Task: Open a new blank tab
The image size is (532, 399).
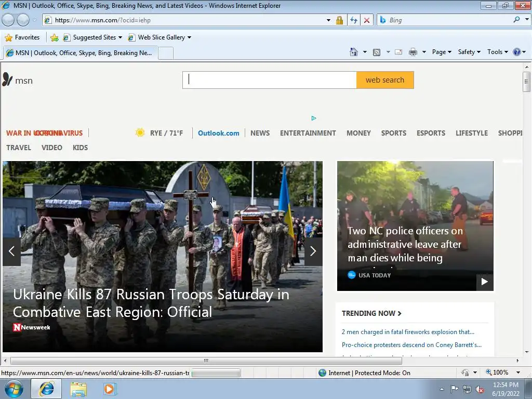Action: pos(166,54)
